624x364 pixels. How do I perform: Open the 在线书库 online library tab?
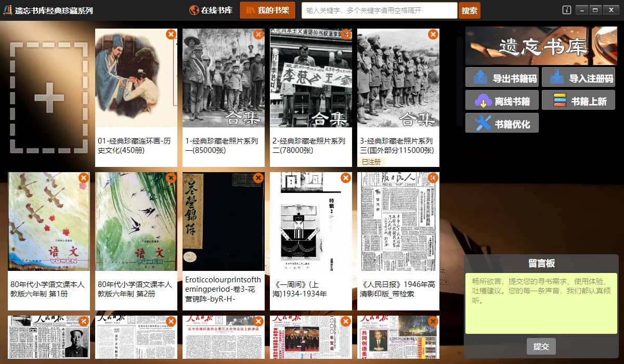211,10
